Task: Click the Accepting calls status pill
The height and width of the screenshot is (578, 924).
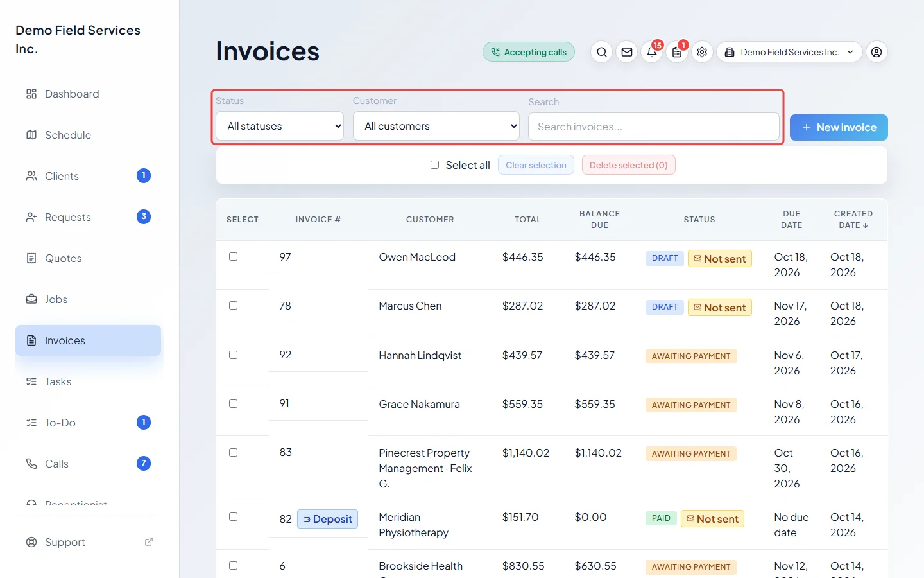Action: pyautogui.click(x=529, y=52)
